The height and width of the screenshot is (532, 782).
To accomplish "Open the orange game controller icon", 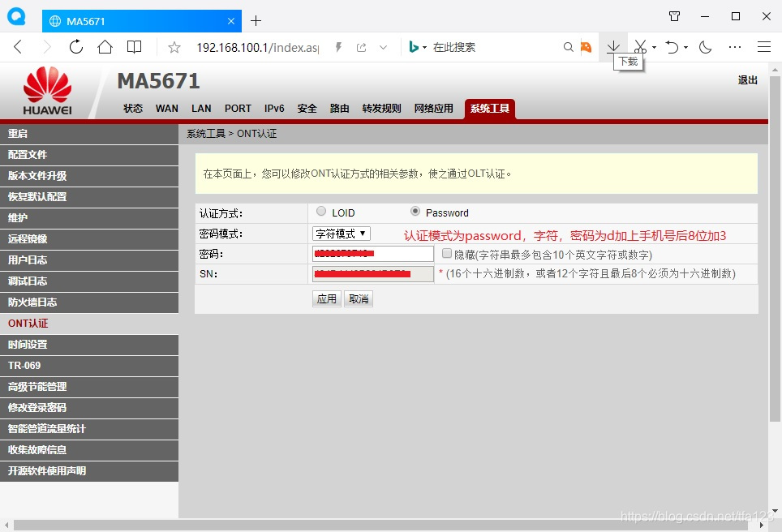I will click(x=586, y=47).
